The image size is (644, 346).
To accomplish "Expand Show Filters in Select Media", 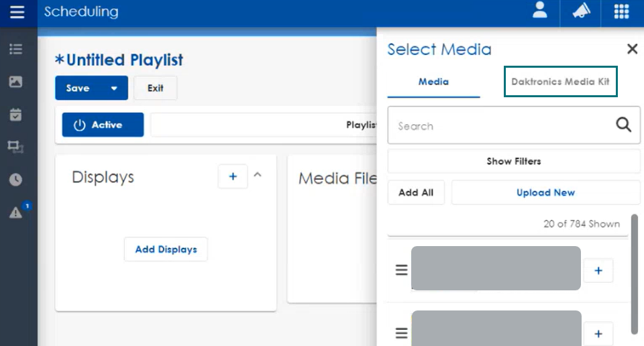I will click(513, 161).
